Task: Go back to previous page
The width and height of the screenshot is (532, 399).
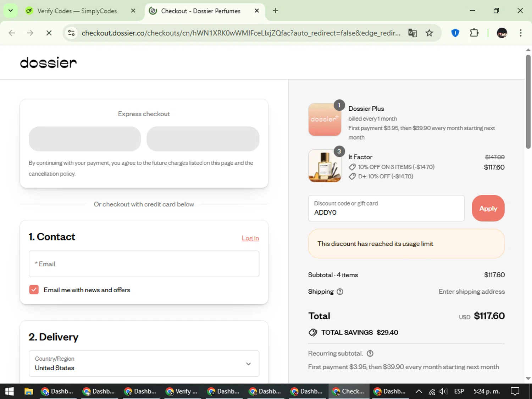Action: coord(12,33)
